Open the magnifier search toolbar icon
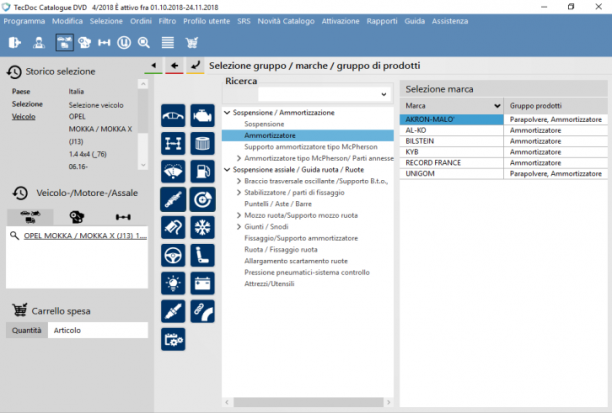Screen dimensions: 612x413 coord(144,42)
